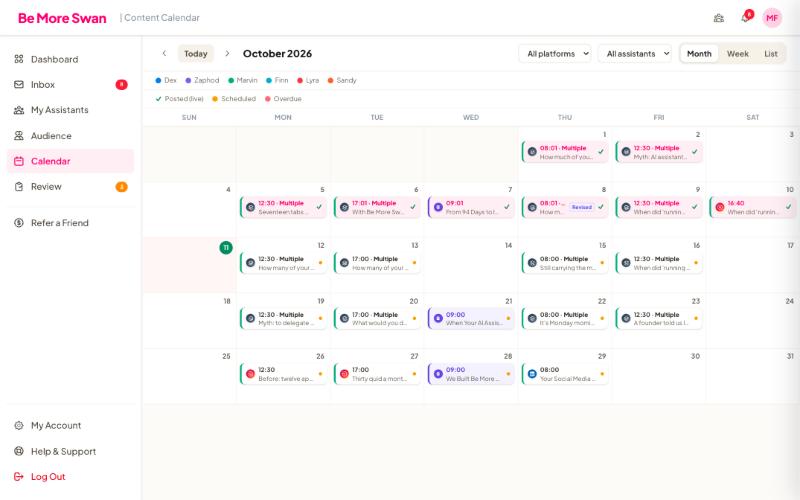Viewport: 800px width, 500px height.
Task: Click the Posted (live) status legend
Action: tap(180, 99)
